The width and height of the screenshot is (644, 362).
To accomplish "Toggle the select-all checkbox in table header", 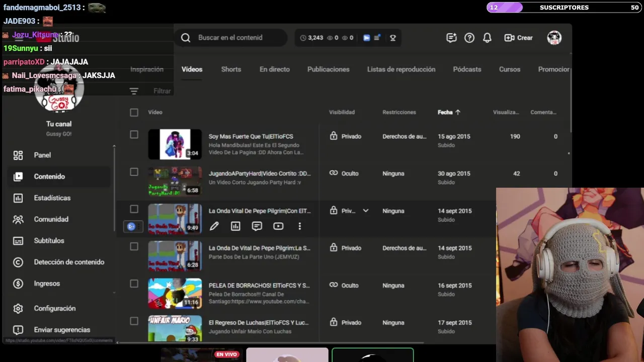I will (134, 113).
